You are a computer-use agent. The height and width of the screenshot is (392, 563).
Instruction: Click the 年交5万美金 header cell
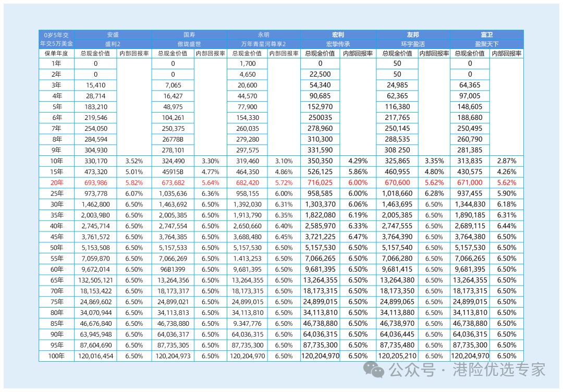tap(56, 44)
